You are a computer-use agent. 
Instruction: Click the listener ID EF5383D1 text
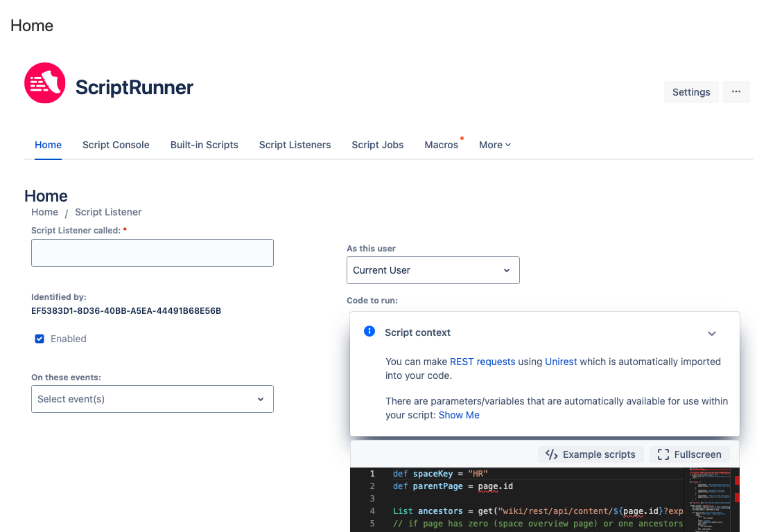(x=126, y=311)
